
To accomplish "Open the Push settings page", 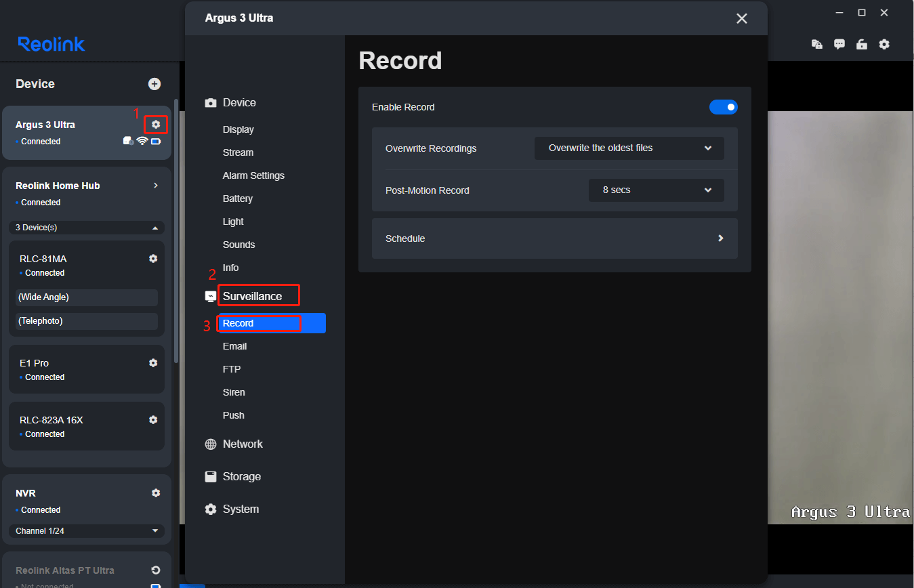I will pyautogui.click(x=234, y=415).
